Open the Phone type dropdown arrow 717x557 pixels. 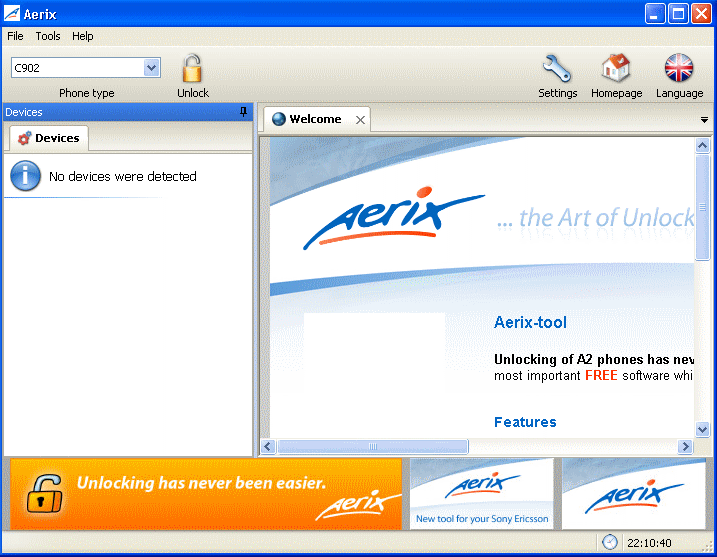pyautogui.click(x=151, y=68)
